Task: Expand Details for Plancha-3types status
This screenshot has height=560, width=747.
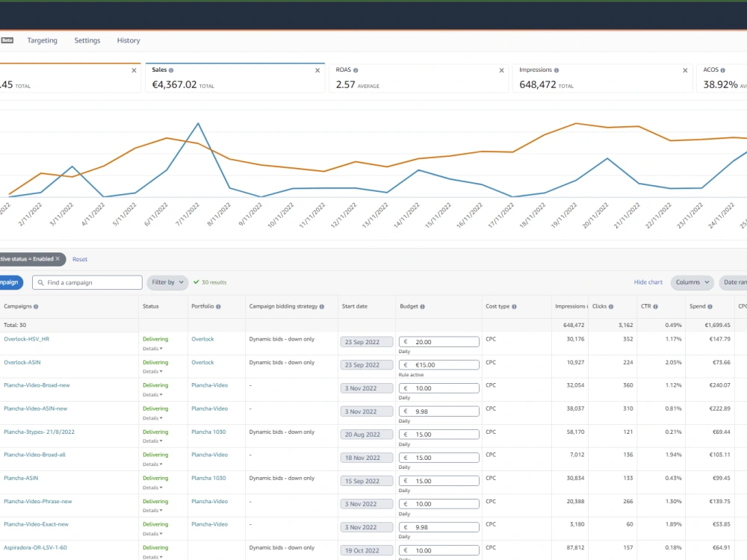Action: pyautogui.click(x=152, y=441)
